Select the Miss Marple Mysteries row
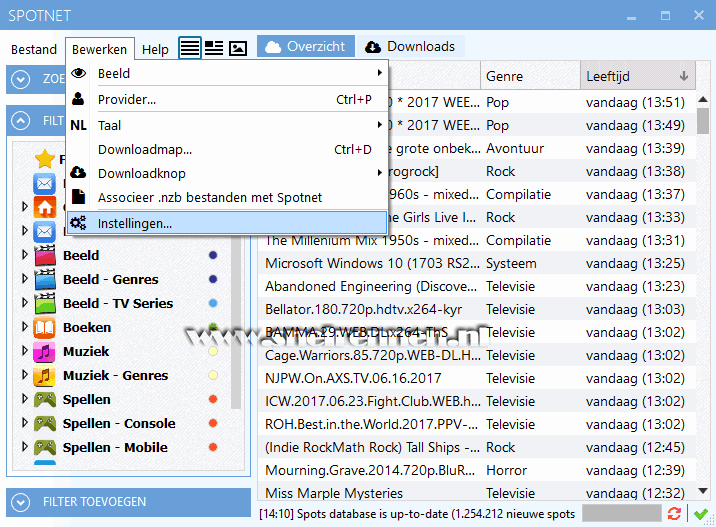 tap(477, 493)
